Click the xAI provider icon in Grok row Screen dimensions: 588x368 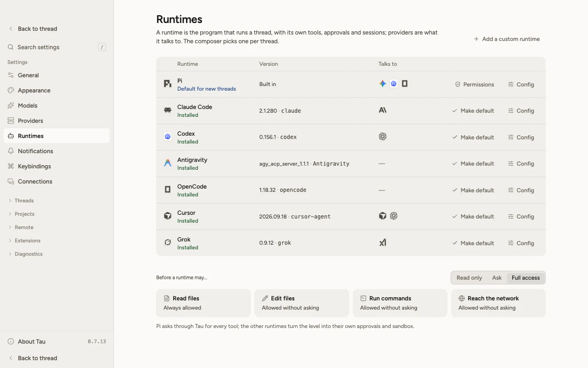(382, 242)
